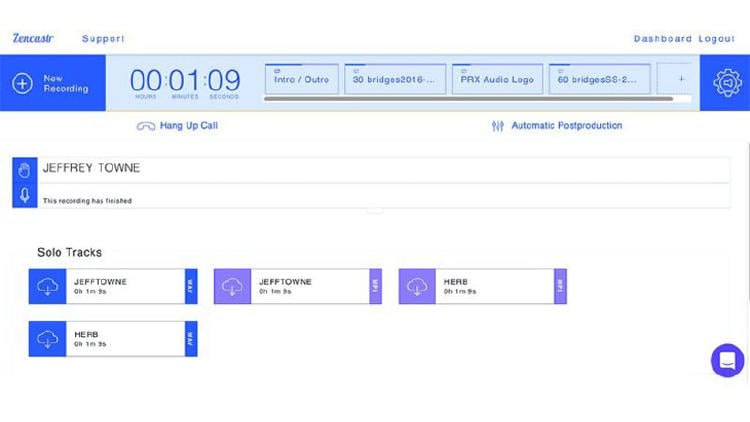Go to Dashboard
The width and height of the screenshot is (750, 422).
[x=662, y=39]
